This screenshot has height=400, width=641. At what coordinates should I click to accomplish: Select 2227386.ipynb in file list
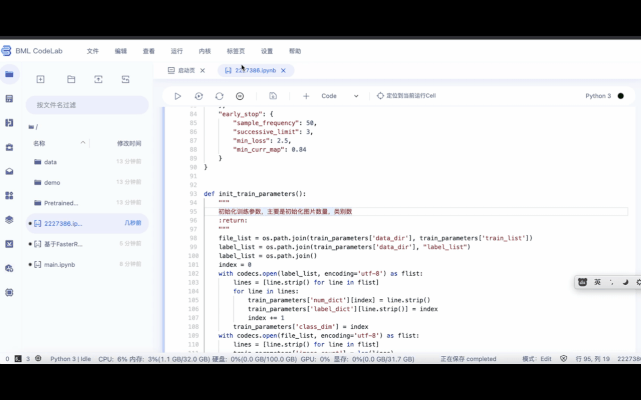87,223
